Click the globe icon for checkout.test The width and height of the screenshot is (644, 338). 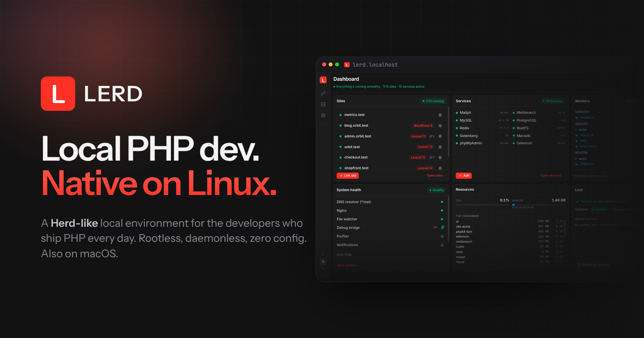point(440,158)
